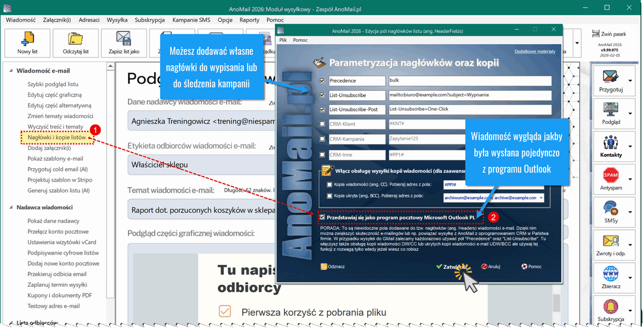Image resolution: width=644 pixels, height=333 pixels.
Task: Select Nagłówki i kopie listów item
Action: (x=57, y=137)
